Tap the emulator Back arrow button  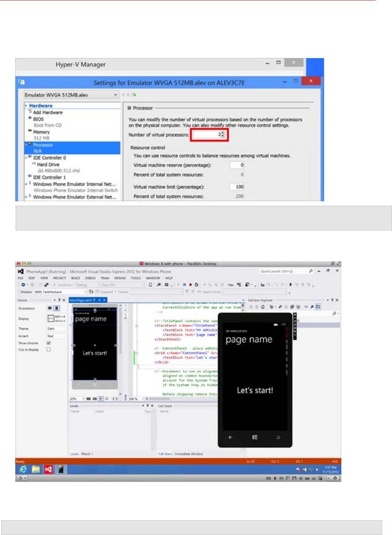tap(230, 437)
